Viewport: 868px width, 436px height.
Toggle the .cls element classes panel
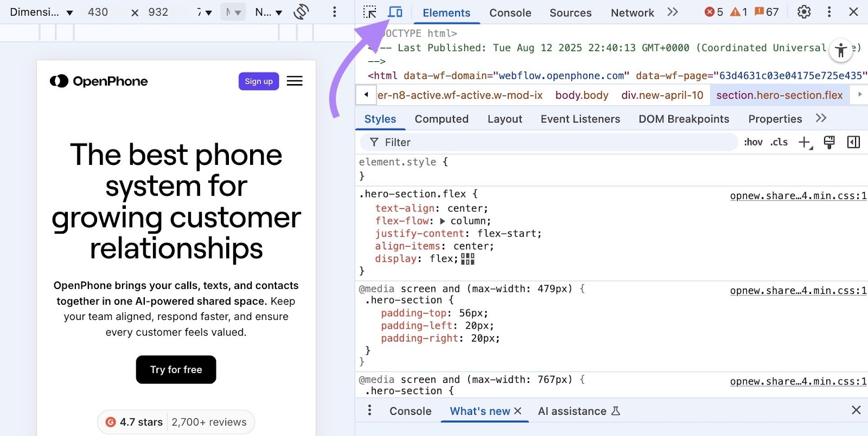[779, 142]
